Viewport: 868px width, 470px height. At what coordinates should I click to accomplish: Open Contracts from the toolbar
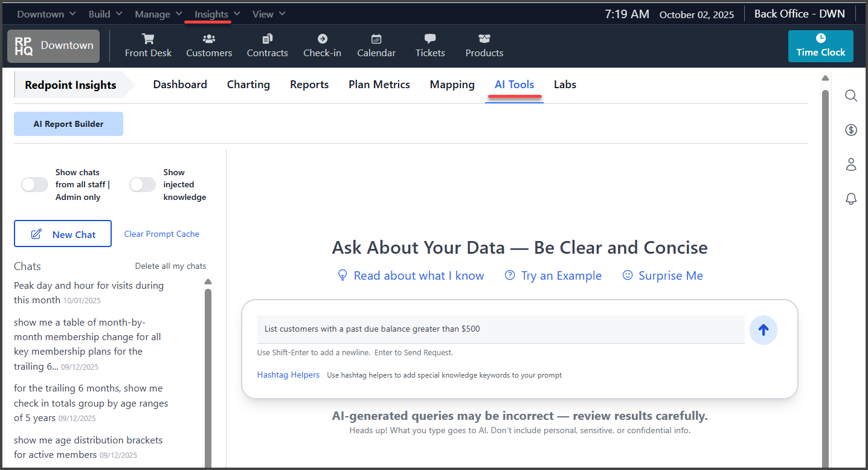click(267, 45)
